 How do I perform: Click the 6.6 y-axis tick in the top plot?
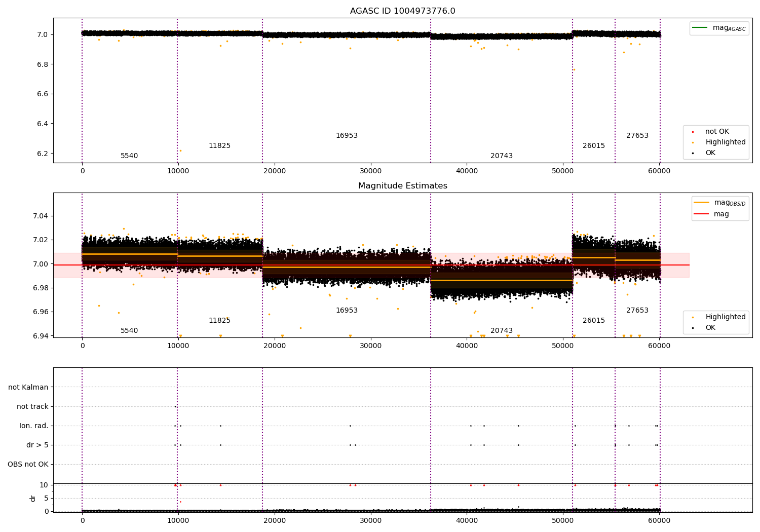click(x=43, y=94)
